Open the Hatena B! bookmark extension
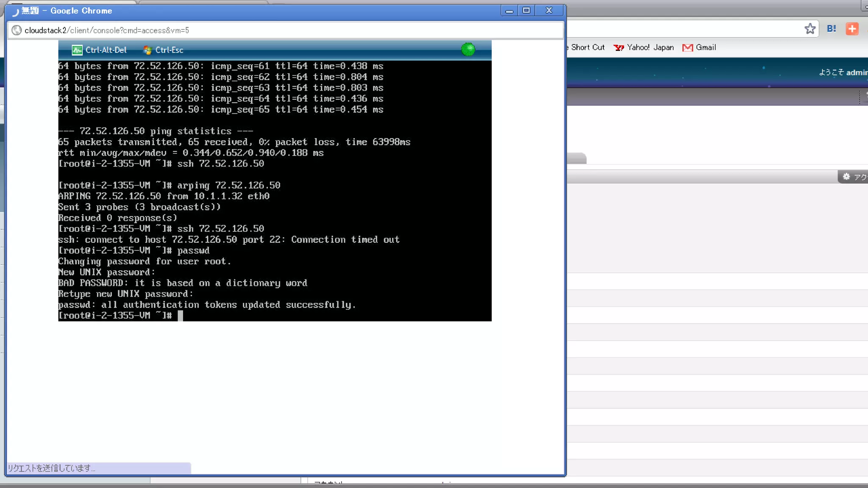868x488 pixels. [832, 29]
